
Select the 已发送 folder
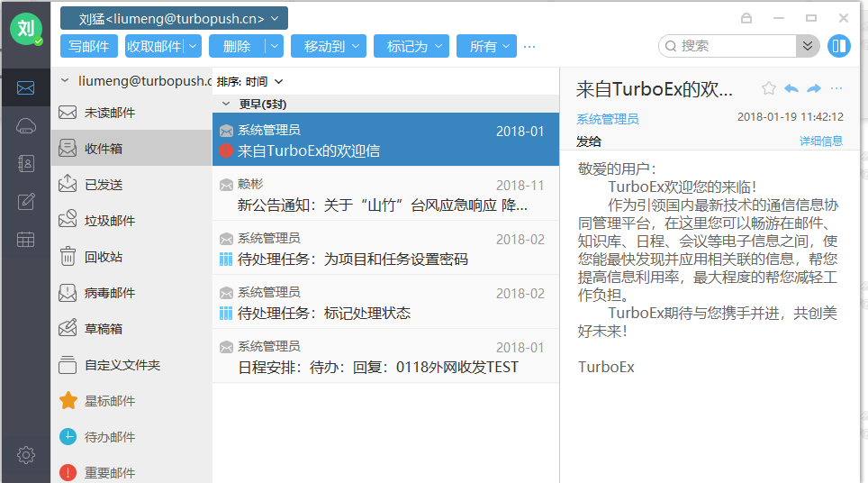point(104,185)
